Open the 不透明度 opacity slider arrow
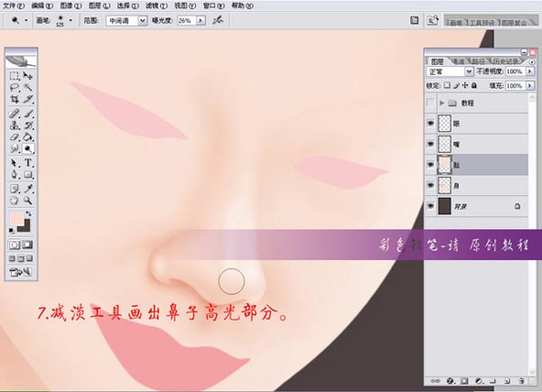This screenshot has height=392, width=542. (529, 71)
